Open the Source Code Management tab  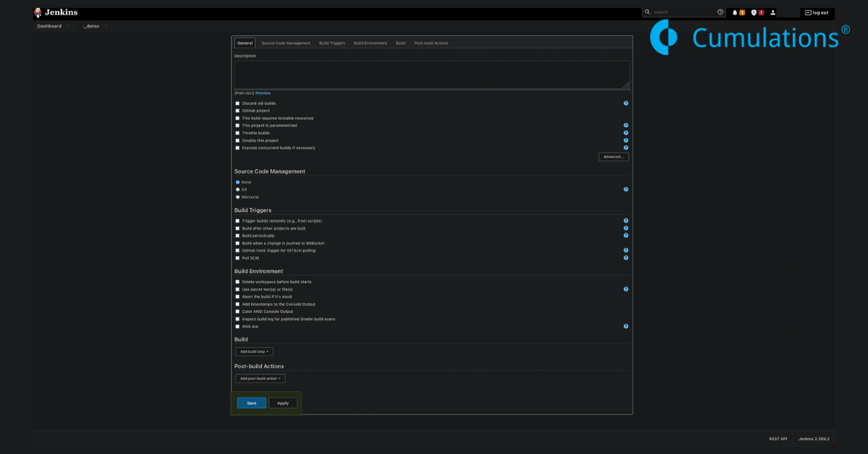point(286,43)
